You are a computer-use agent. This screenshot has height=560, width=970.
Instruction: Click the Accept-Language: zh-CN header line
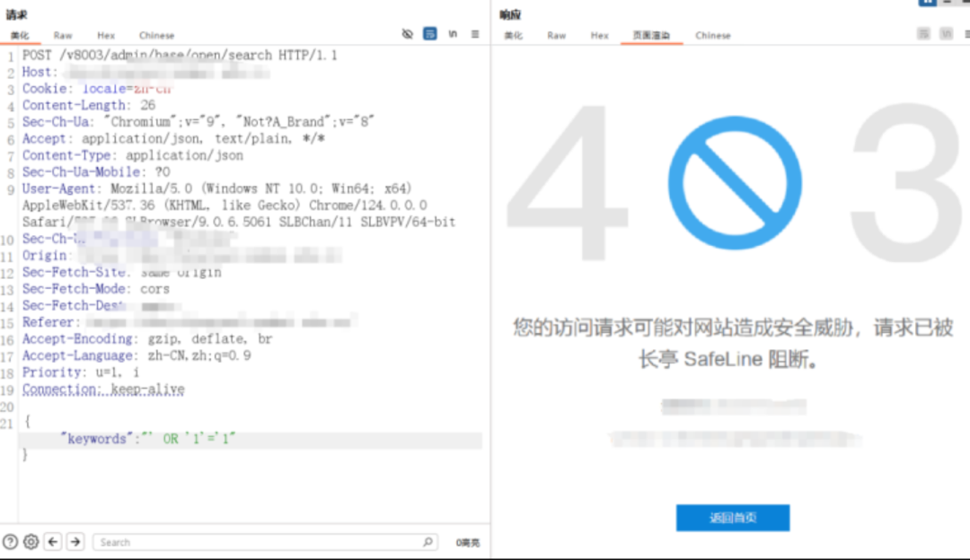click(137, 355)
